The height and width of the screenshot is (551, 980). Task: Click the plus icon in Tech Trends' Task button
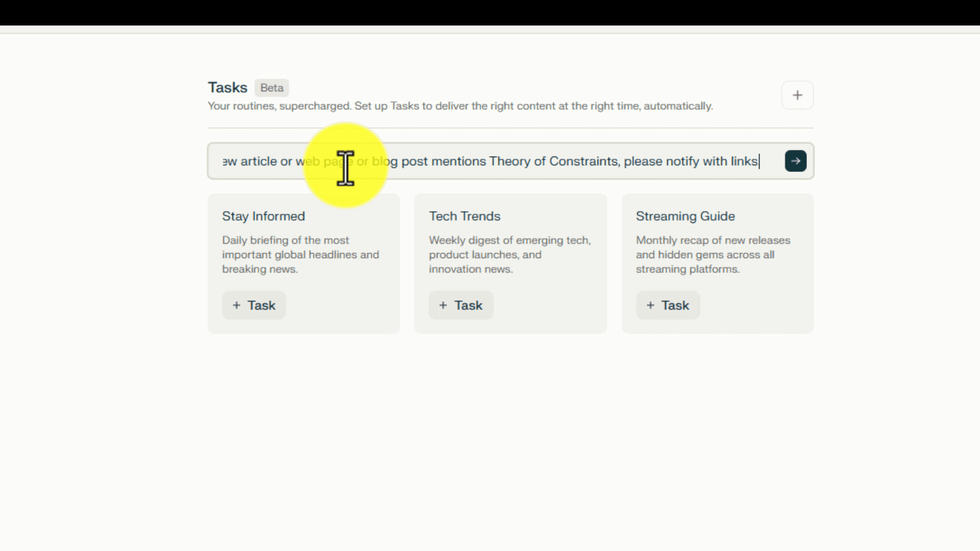[443, 306]
